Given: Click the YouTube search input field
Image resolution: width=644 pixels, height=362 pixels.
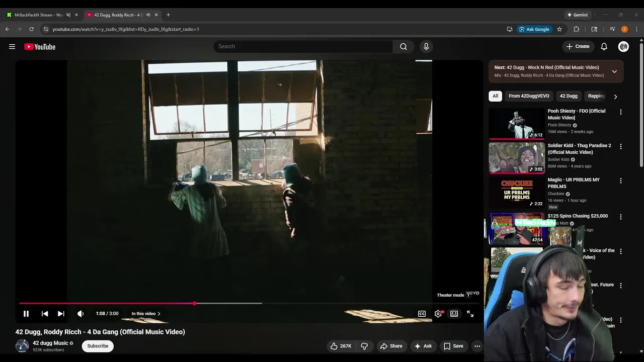Looking at the screenshot, I should click(303, 46).
